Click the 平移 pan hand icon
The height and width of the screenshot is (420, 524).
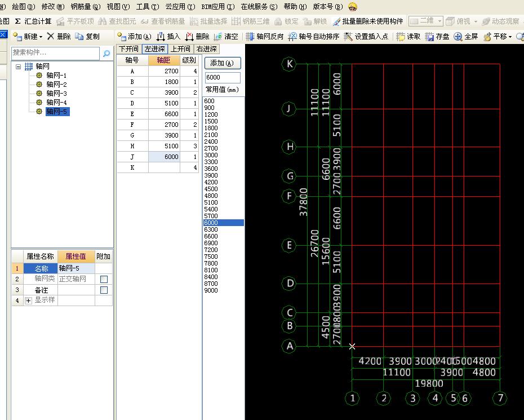[x=487, y=36]
